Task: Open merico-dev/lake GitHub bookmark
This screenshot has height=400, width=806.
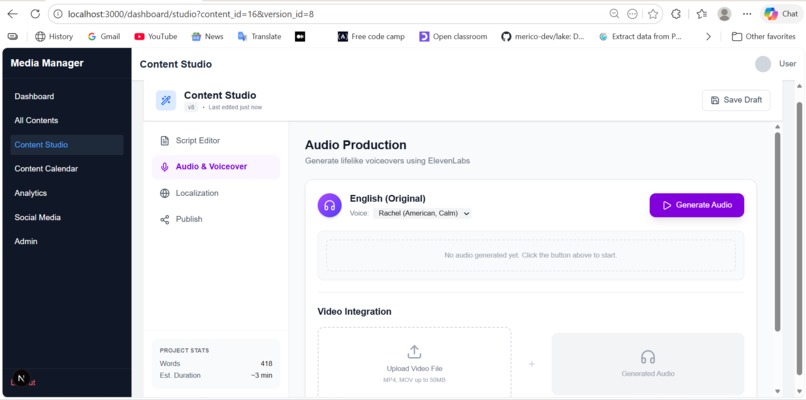Action: pos(542,37)
